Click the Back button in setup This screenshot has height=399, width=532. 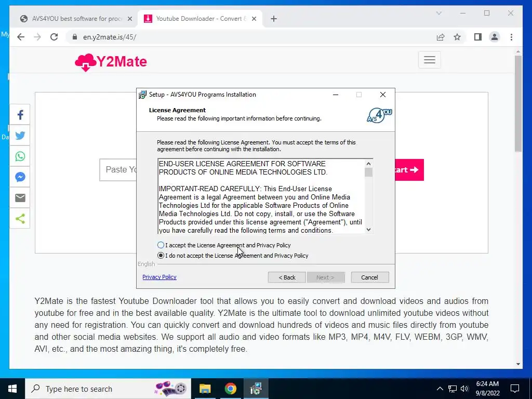click(287, 277)
